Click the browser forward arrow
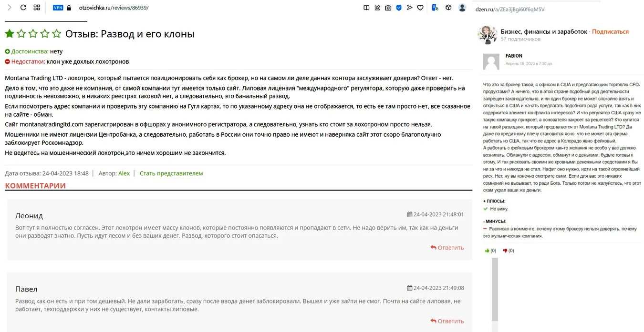Image resolution: width=644 pixels, height=332 pixels. tap(10, 8)
